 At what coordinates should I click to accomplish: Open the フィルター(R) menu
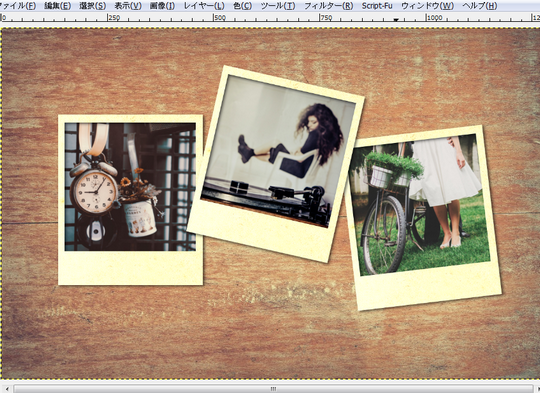click(x=328, y=6)
